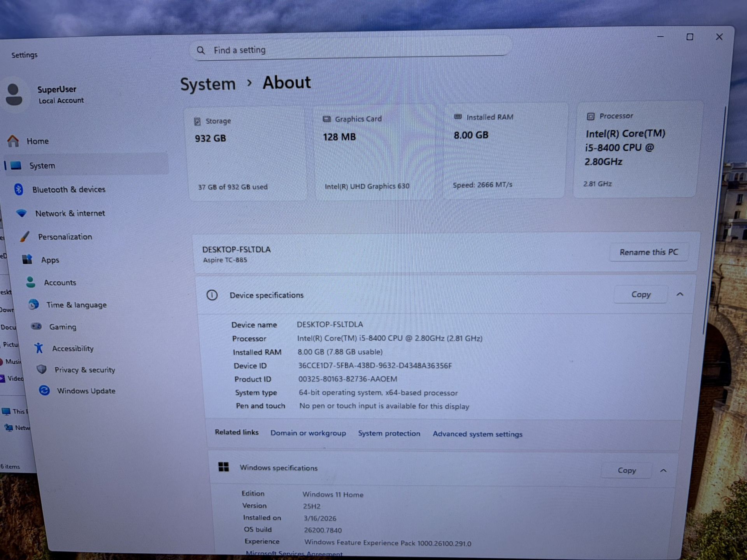Open the Home settings page icon

(13, 141)
